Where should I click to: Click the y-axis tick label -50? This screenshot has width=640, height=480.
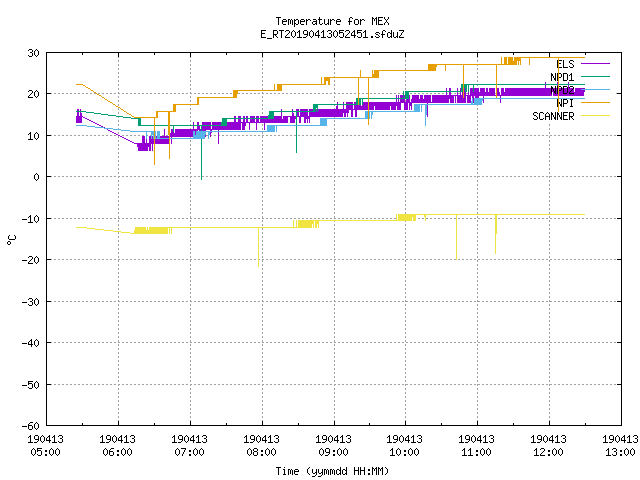point(31,385)
